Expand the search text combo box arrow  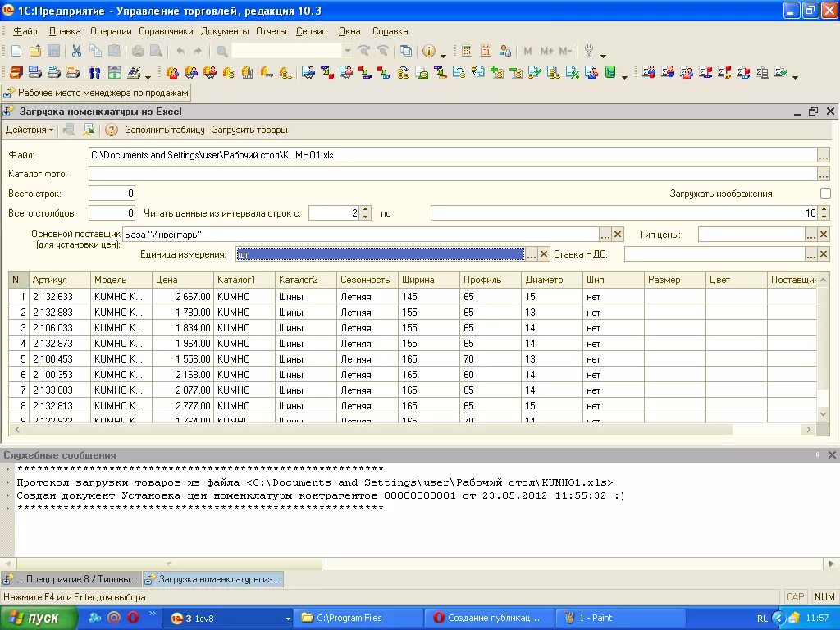[348, 51]
